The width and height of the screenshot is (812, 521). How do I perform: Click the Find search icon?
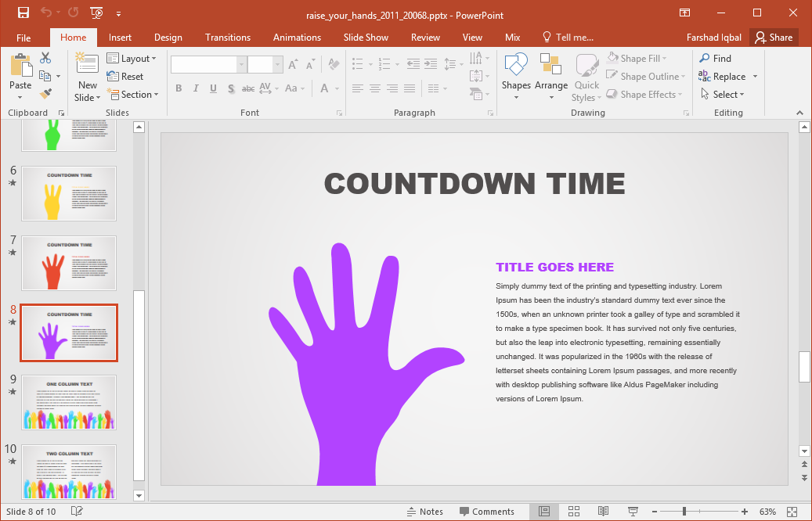tap(715, 59)
